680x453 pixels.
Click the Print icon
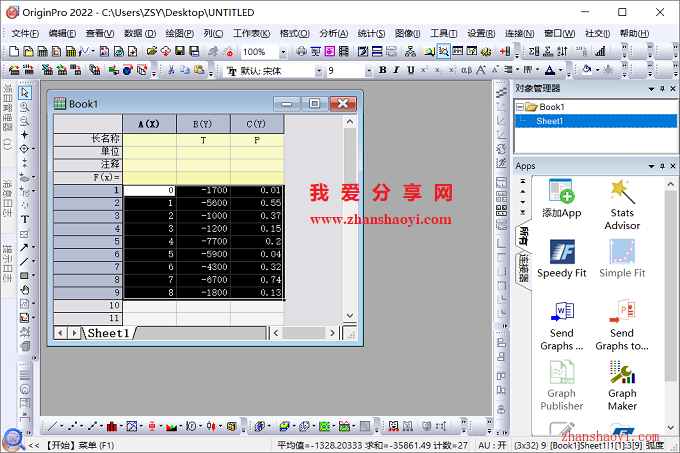[x=301, y=52]
